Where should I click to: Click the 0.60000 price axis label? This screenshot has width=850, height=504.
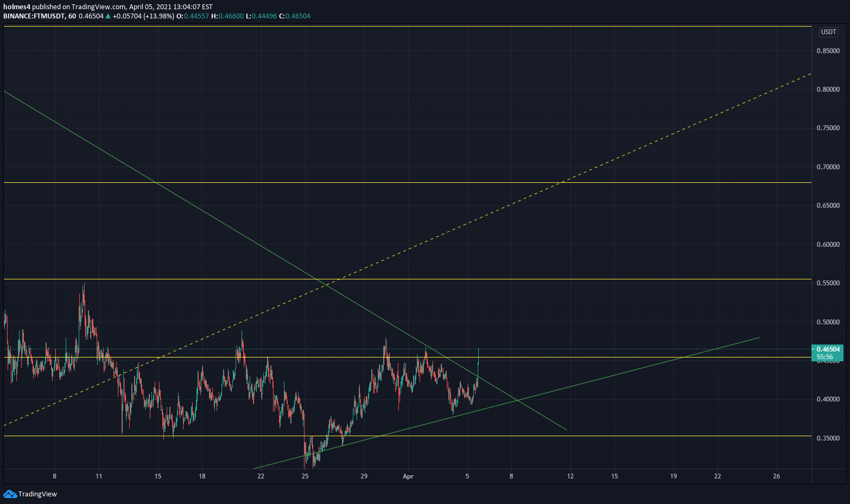(828, 245)
